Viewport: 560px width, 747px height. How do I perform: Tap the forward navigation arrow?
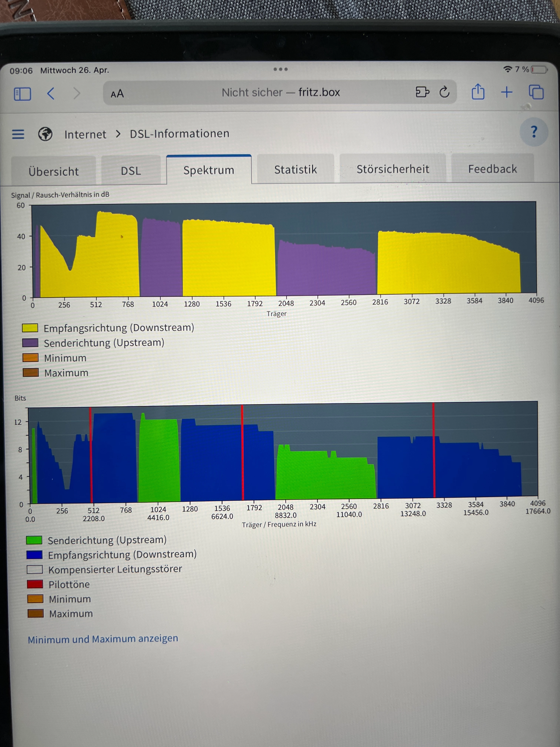[x=77, y=93]
